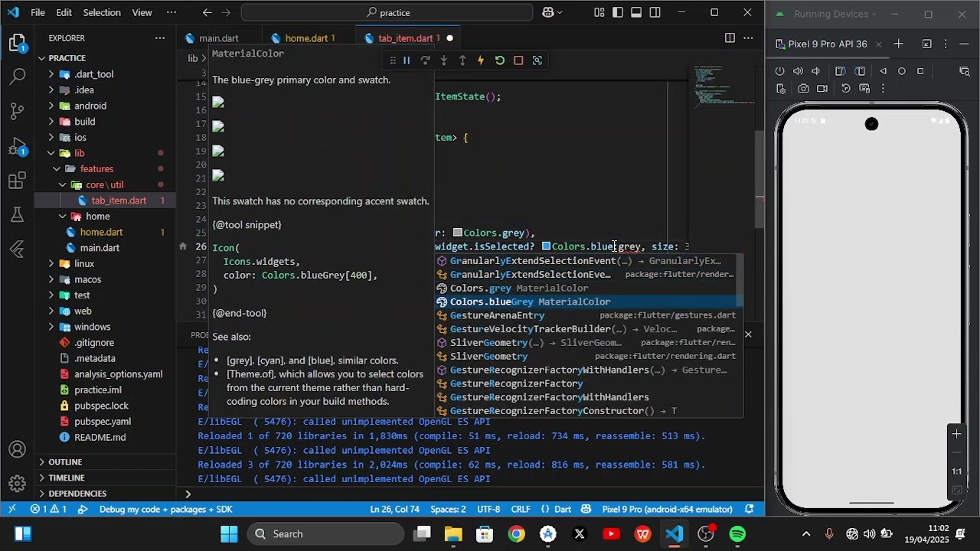This screenshot has width=980, height=551.
Task: Add a new device tab in Running Devices
Action: pyautogui.click(x=898, y=44)
